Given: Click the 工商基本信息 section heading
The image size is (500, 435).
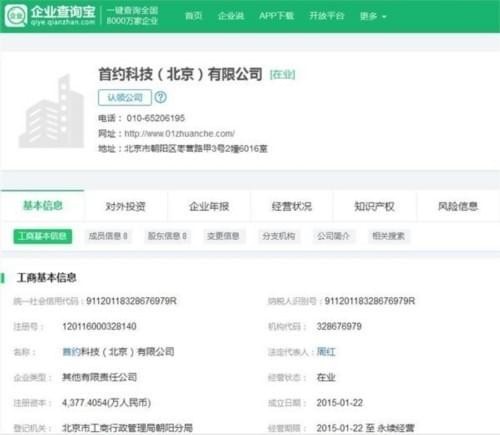Looking at the screenshot, I should click(46, 278).
